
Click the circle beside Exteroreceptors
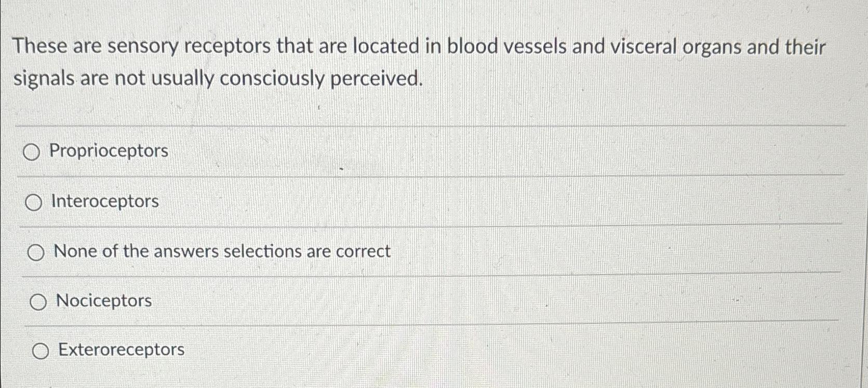point(39,351)
